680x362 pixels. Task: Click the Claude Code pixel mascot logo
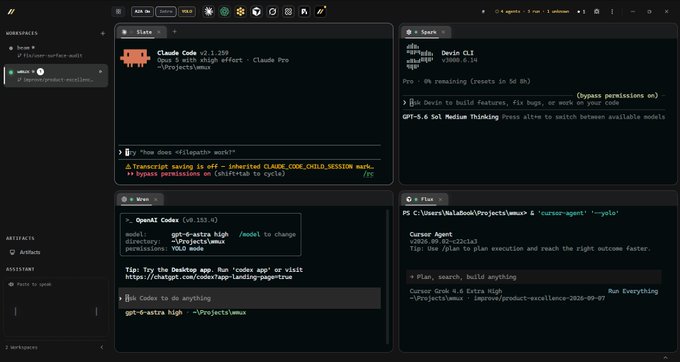[135, 58]
